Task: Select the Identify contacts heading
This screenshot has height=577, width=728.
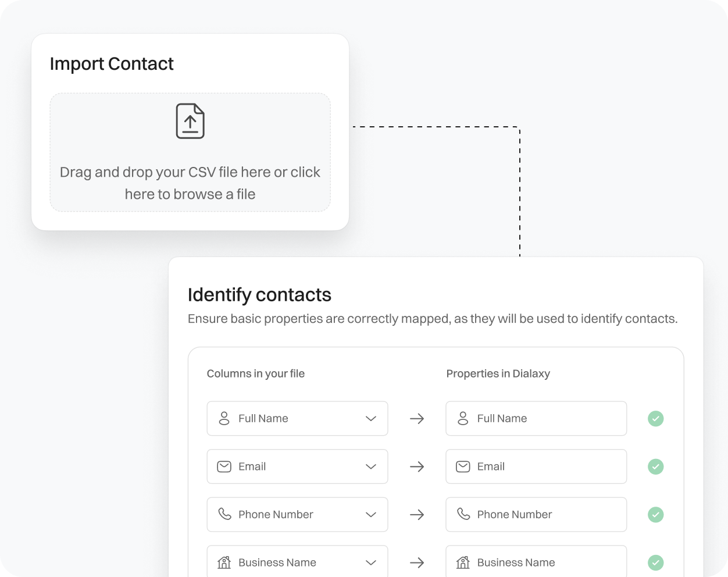Action: [259, 295]
